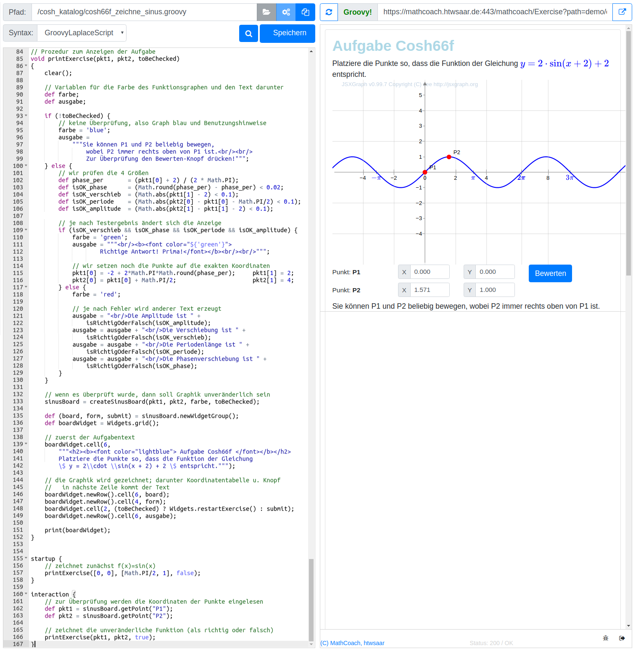This screenshot has height=672, width=633.
Task: Click the P2 Y coordinate field
Action: 495,290
